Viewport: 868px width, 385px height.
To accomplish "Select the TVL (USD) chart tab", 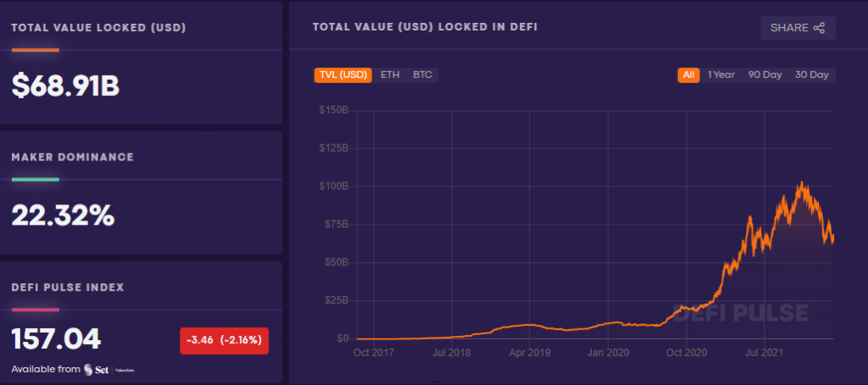I will tap(343, 75).
